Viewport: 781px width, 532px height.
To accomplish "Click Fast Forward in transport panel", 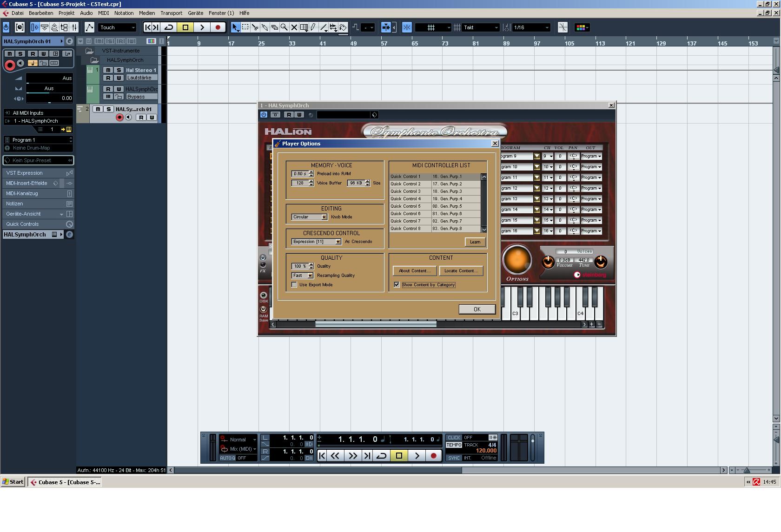I will [352, 456].
